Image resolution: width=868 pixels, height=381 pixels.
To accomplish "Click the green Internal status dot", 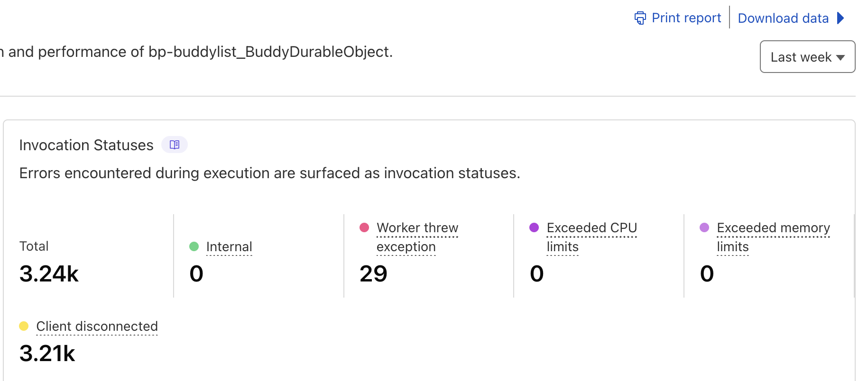I will [194, 246].
